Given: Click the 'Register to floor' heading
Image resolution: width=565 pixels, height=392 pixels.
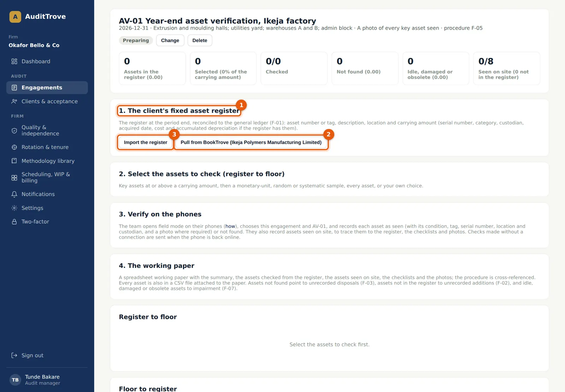Looking at the screenshot, I should (148, 317).
